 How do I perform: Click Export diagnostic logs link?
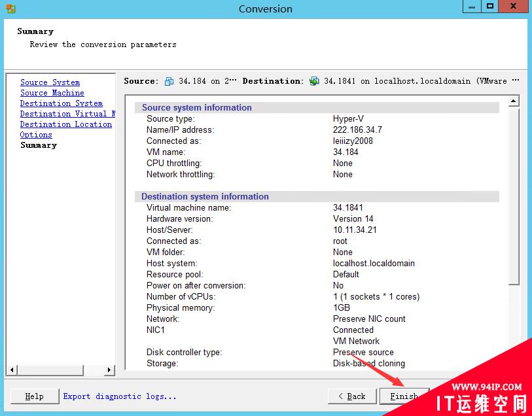tap(120, 396)
